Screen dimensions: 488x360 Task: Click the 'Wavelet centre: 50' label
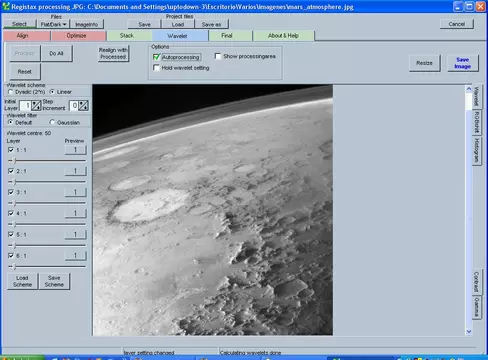29,133
